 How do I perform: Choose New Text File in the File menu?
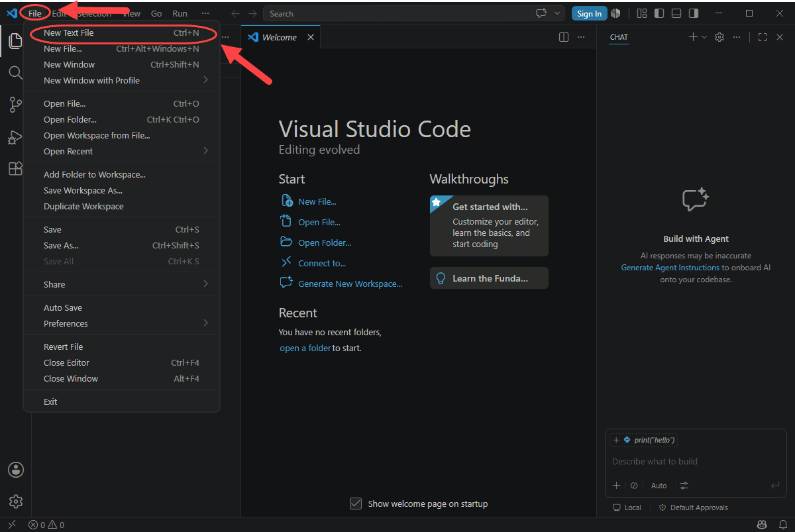tap(121, 33)
